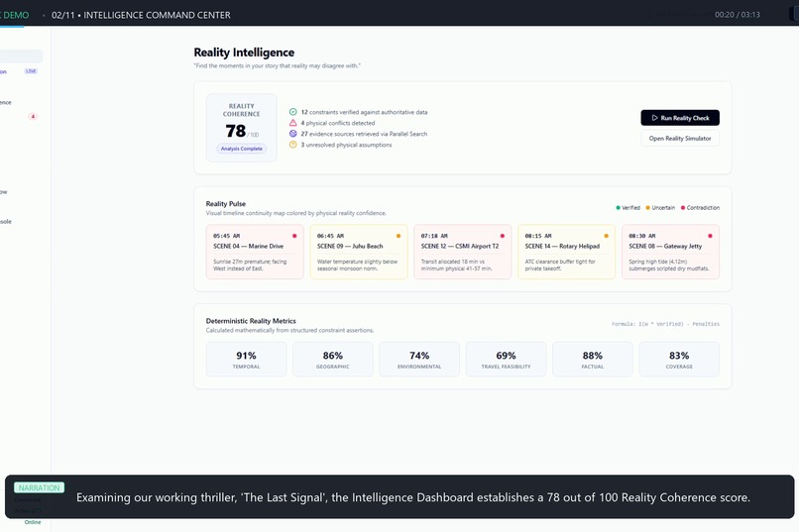Click the 00:20 / 03:13 timestamp
Screen dimensions: 799x532
click(x=738, y=15)
